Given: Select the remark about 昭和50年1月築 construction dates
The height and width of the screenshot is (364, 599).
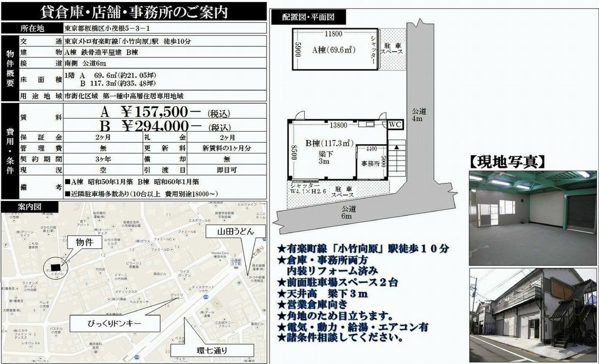Looking at the screenshot, I should pos(132,182).
